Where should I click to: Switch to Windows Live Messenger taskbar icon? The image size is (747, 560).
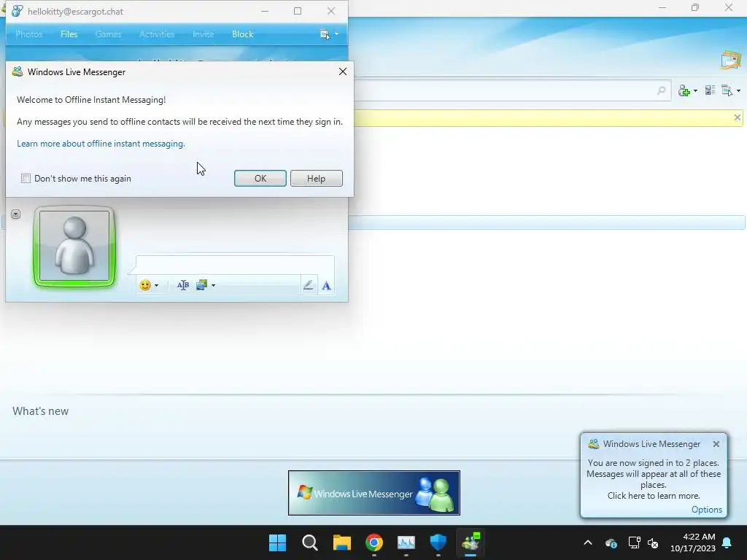[471, 542]
